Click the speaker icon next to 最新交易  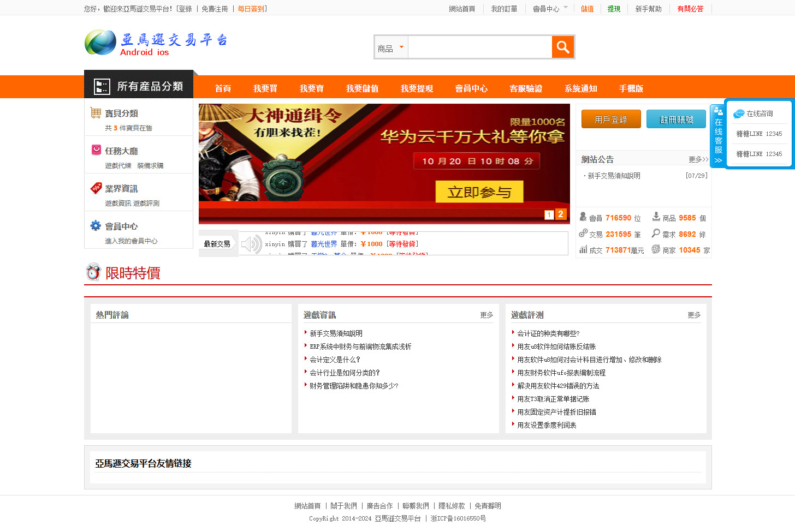click(251, 244)
